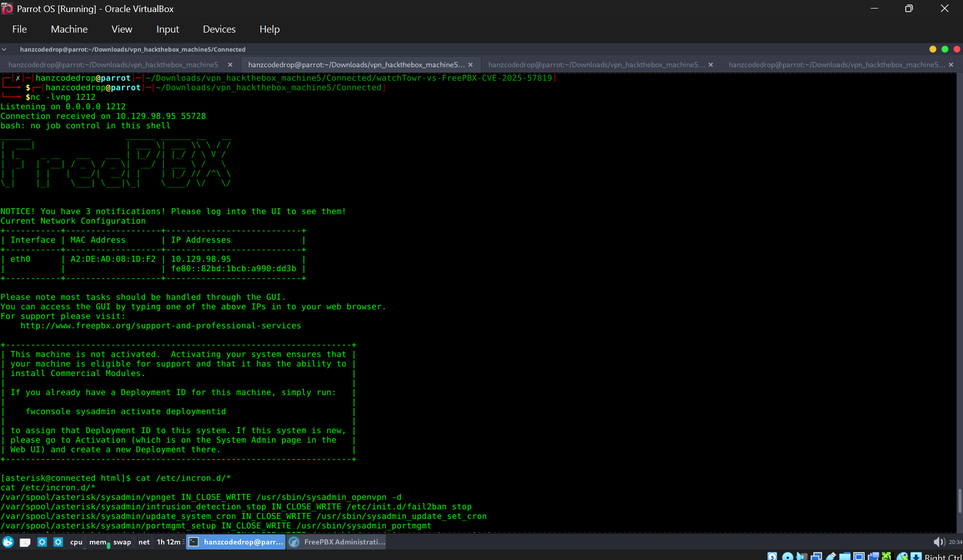Click the swap monitor in the panel

[122, 542]
